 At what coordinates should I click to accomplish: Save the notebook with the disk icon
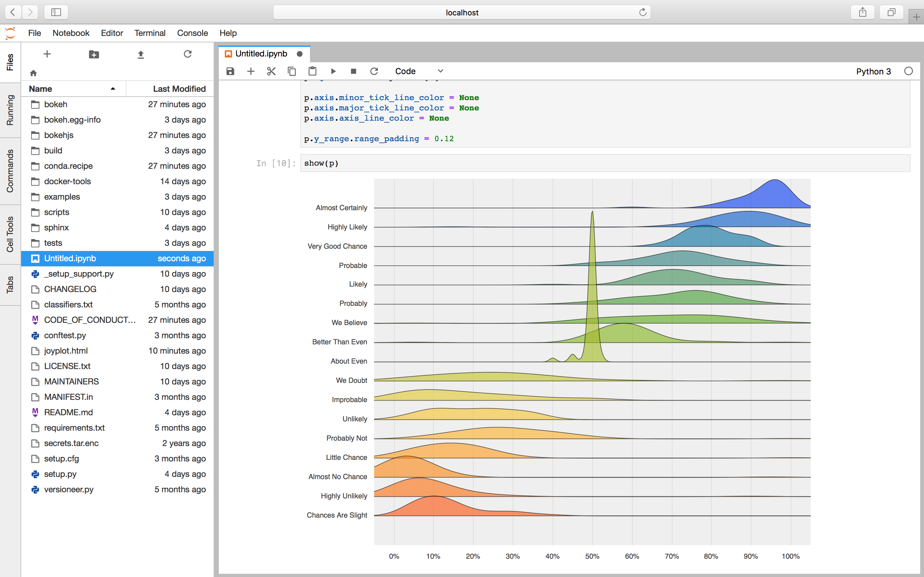(x=230, y=71)
